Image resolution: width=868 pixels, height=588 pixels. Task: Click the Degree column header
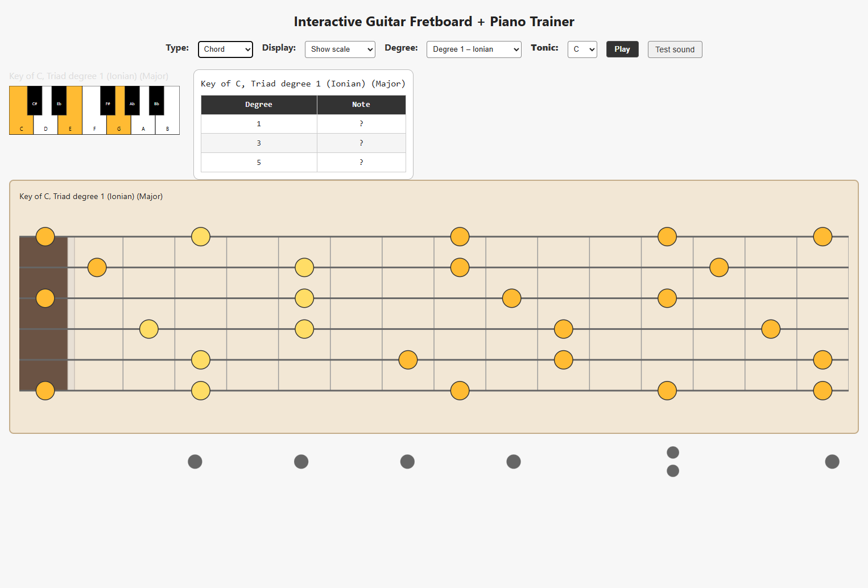pos(259,105)
